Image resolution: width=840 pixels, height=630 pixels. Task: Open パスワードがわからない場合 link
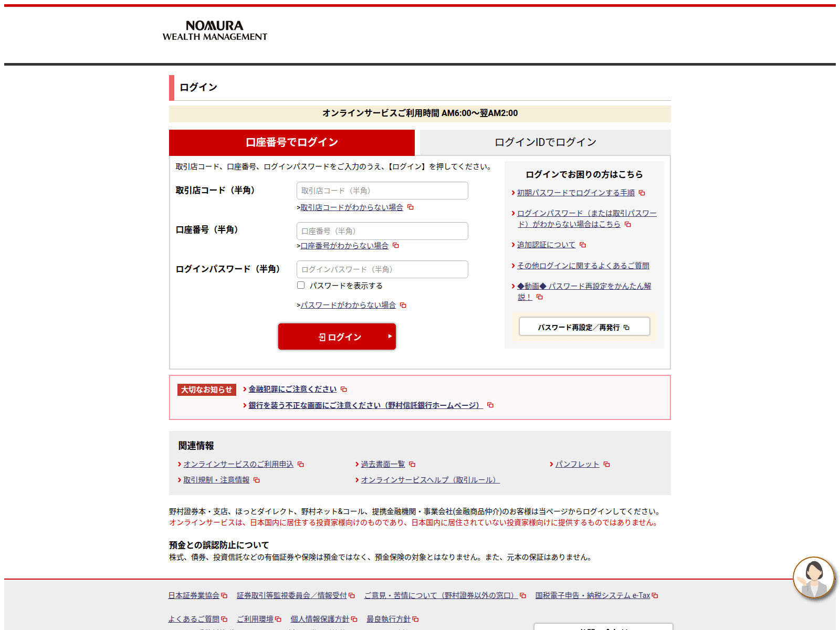(x=348, y=305)
